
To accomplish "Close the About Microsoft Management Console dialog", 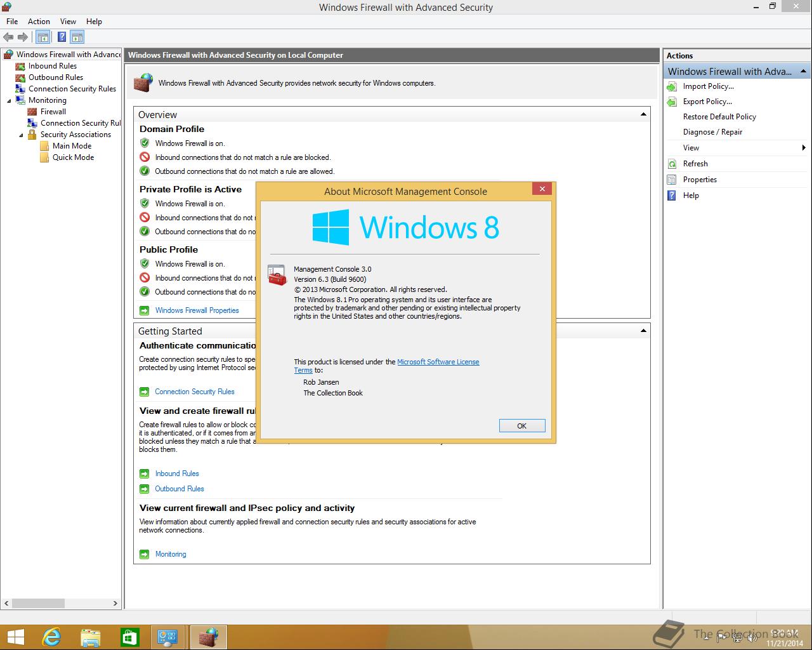I will click(542, 189).
